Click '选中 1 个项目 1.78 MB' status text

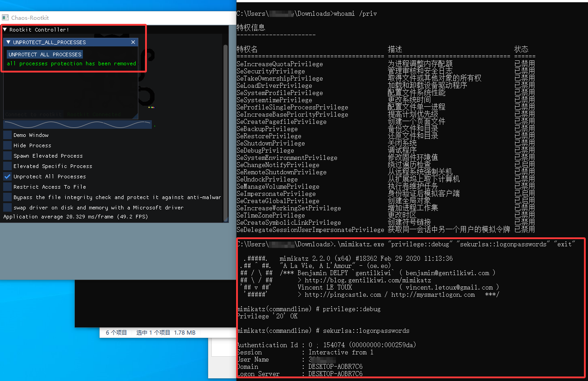(x=166, y=332)
